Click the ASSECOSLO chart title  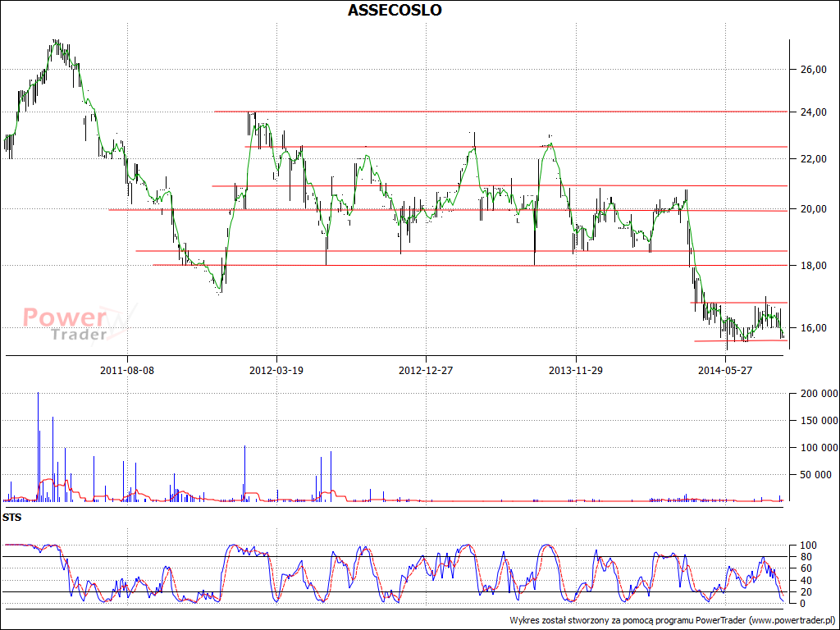395,10
